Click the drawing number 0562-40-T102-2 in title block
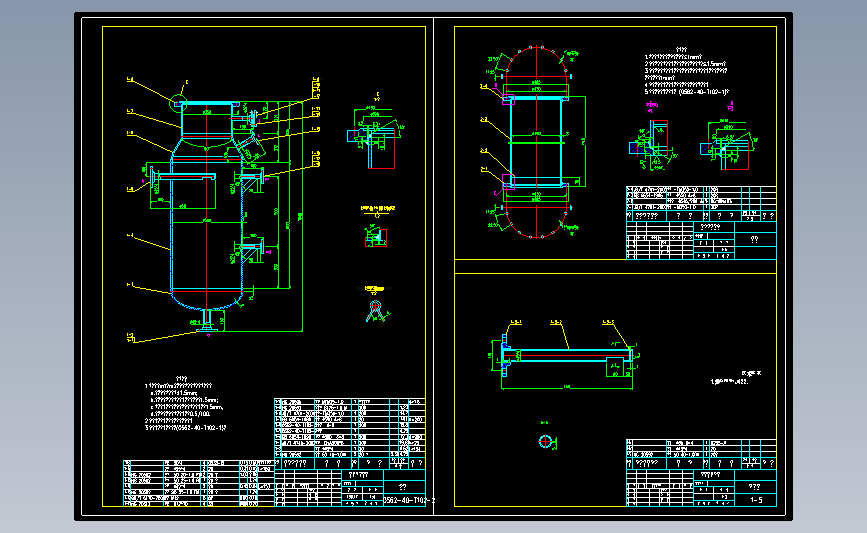 pos(409,500)
